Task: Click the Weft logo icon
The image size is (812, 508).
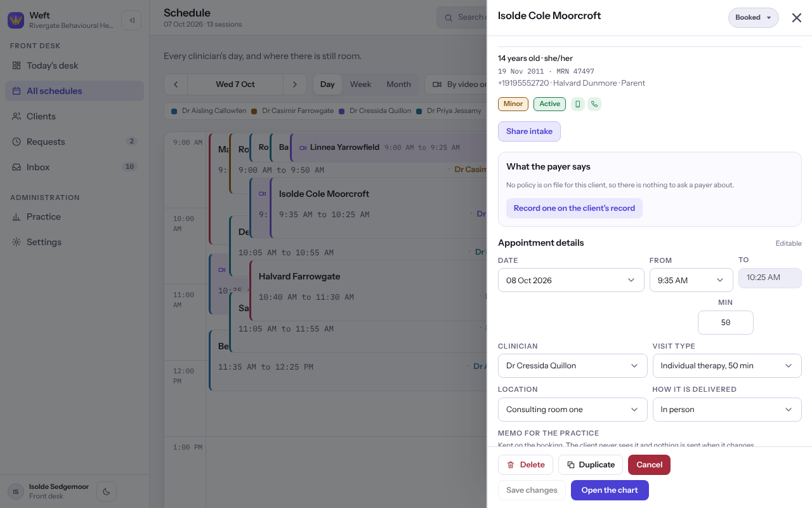Action: (16, 20)
